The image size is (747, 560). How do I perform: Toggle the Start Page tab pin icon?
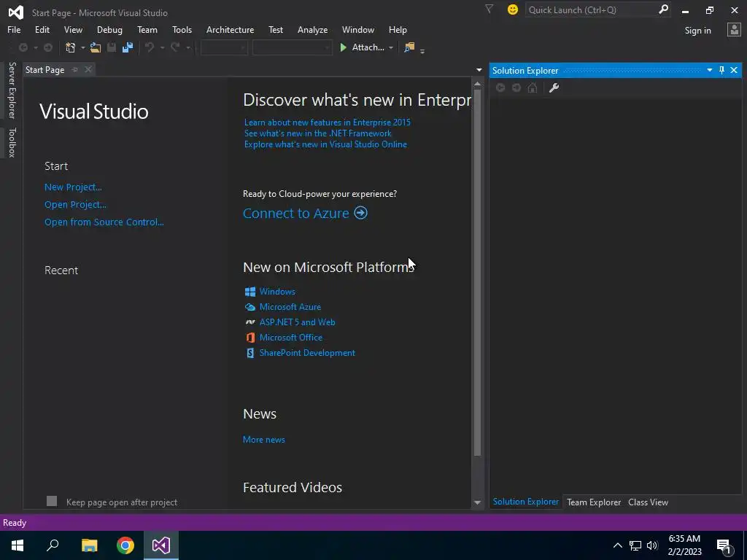tap(75, 69)
